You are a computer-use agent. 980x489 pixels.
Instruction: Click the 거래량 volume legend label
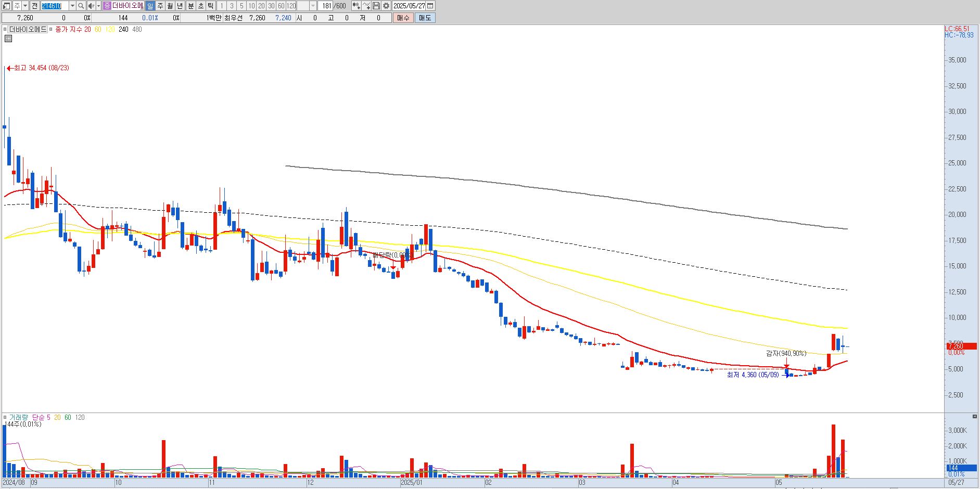tap(18, 418)
